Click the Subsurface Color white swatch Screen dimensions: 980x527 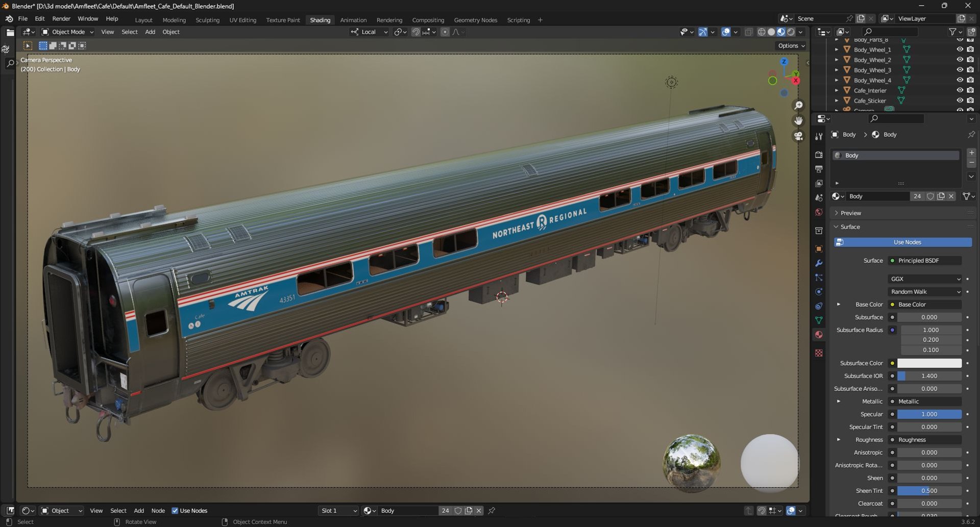point(929,363)
